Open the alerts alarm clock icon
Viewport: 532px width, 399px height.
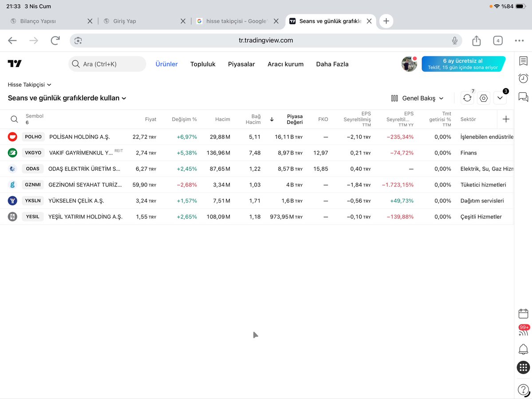point(523,79)
